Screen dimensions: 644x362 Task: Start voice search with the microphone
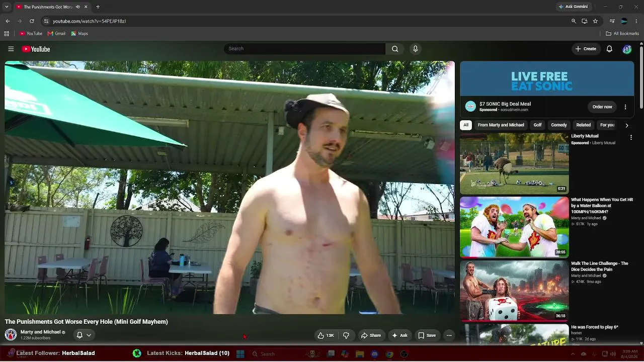point(415,49)
